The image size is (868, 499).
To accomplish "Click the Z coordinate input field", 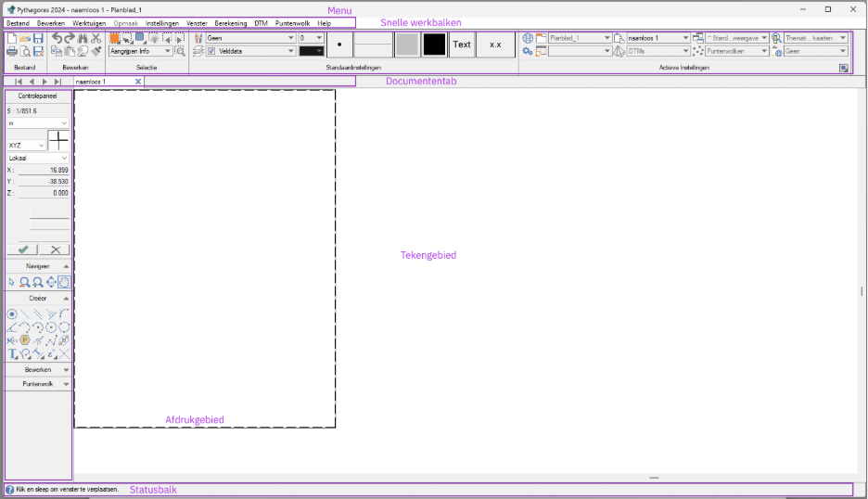I will [x=44, y=193].
